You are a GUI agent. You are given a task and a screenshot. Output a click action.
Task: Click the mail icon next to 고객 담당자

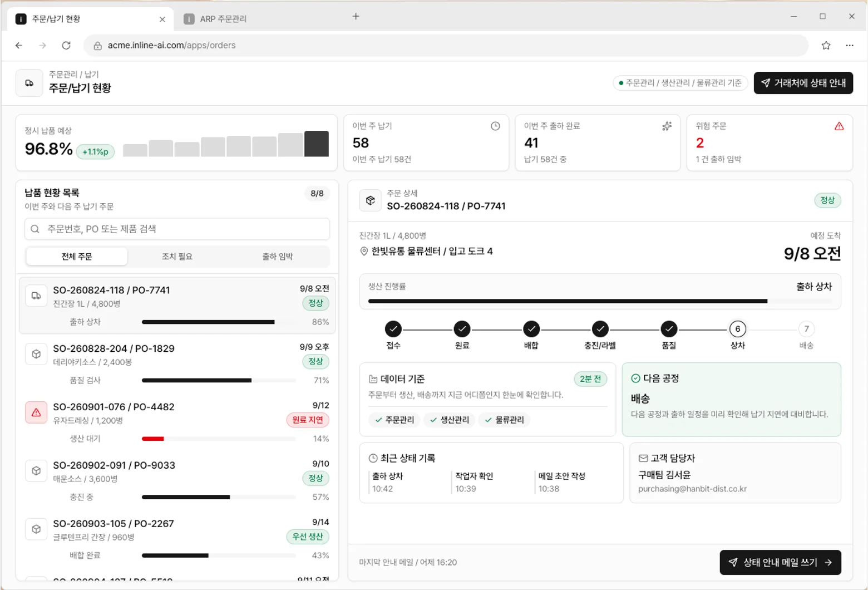pyautogui.click(x=643, y=458)
